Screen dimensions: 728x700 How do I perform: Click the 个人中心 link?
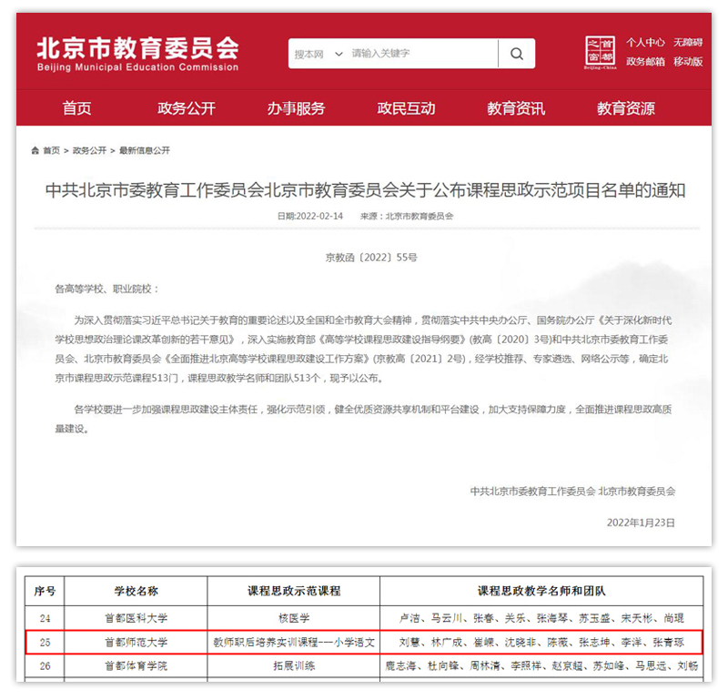click(x=645, y=43)
